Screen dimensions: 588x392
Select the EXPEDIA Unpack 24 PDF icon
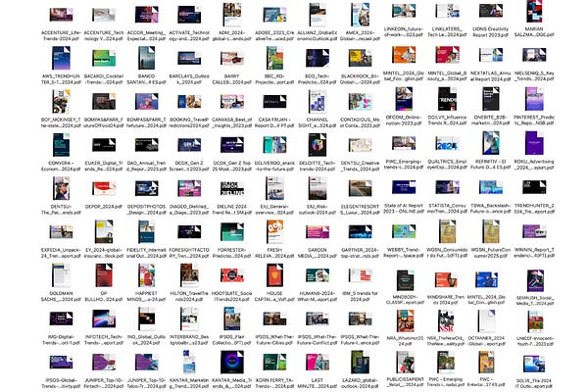[x=61, y=232]
